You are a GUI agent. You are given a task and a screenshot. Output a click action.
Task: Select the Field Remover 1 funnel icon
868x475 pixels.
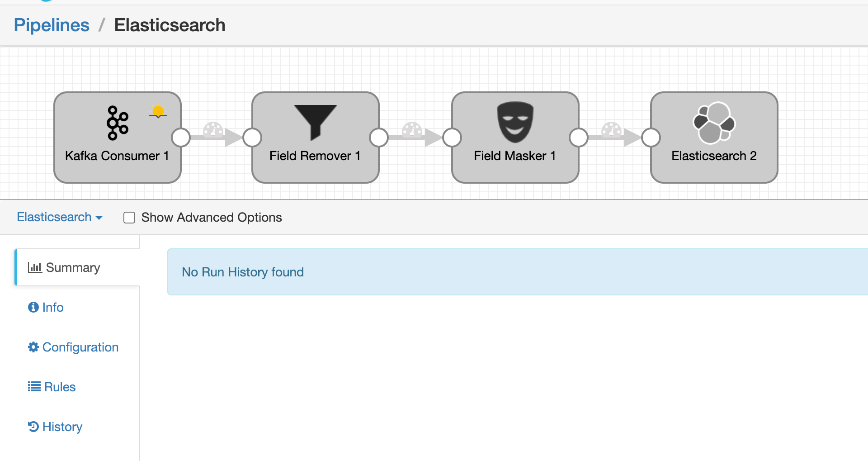[316, 123]
